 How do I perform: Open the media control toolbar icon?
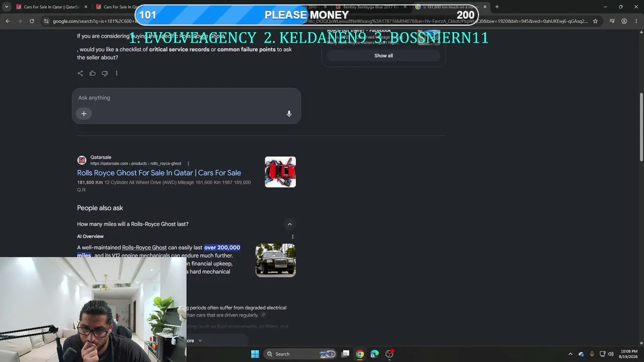(612, 21)
